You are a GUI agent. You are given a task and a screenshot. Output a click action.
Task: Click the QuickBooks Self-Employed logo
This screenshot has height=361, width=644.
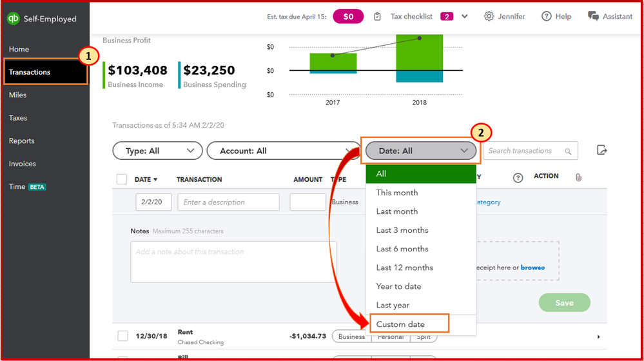tap(13, 19)
